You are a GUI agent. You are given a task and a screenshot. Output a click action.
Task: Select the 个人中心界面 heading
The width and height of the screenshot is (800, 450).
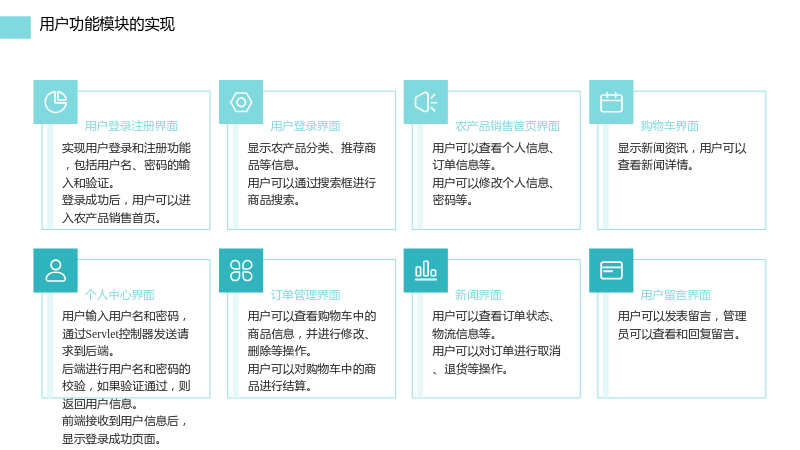[119, 295]
